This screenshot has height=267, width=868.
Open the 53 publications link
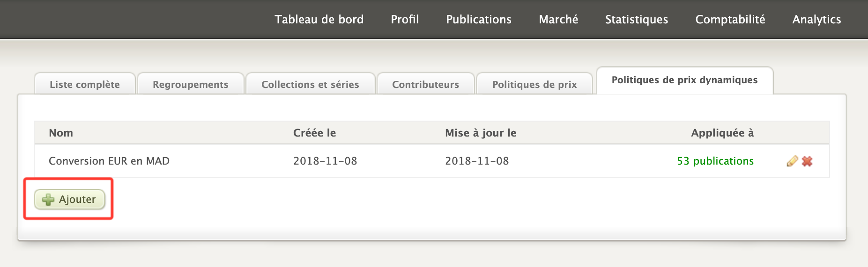pos(715,161)
